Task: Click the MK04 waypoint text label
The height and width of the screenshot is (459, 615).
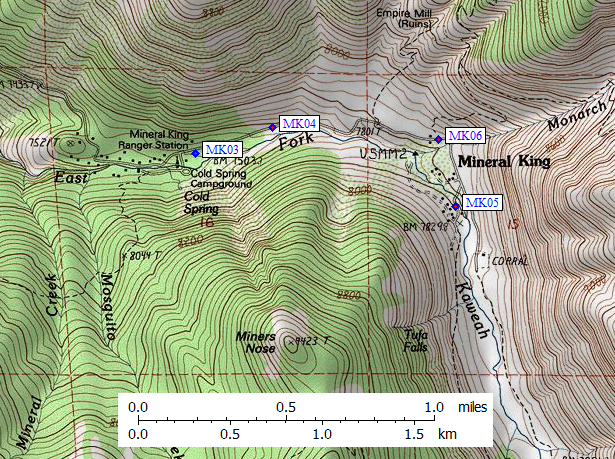Action: pos(299,123)
